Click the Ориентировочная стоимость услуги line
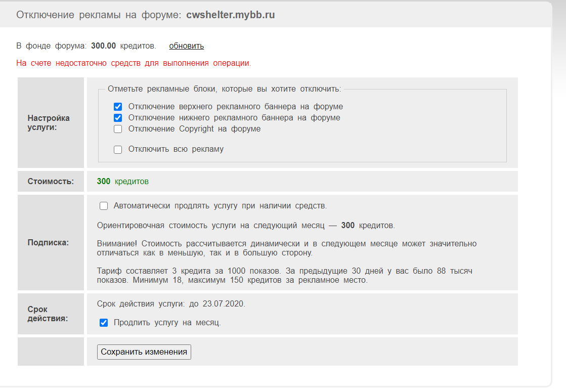The image size is (566, 392). 246,226
